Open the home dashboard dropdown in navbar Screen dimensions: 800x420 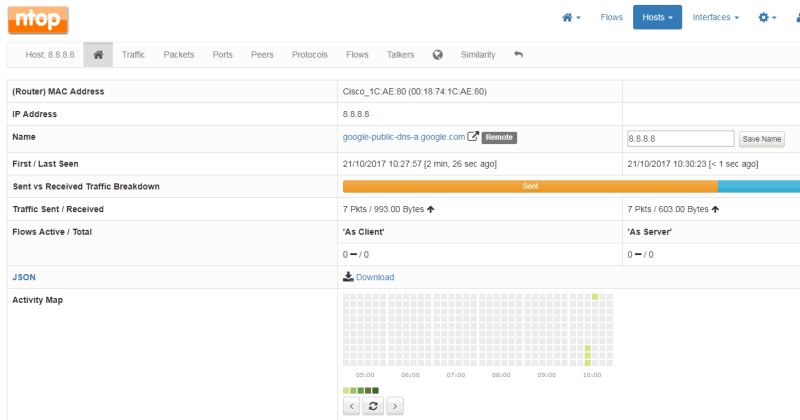point(571,17)
